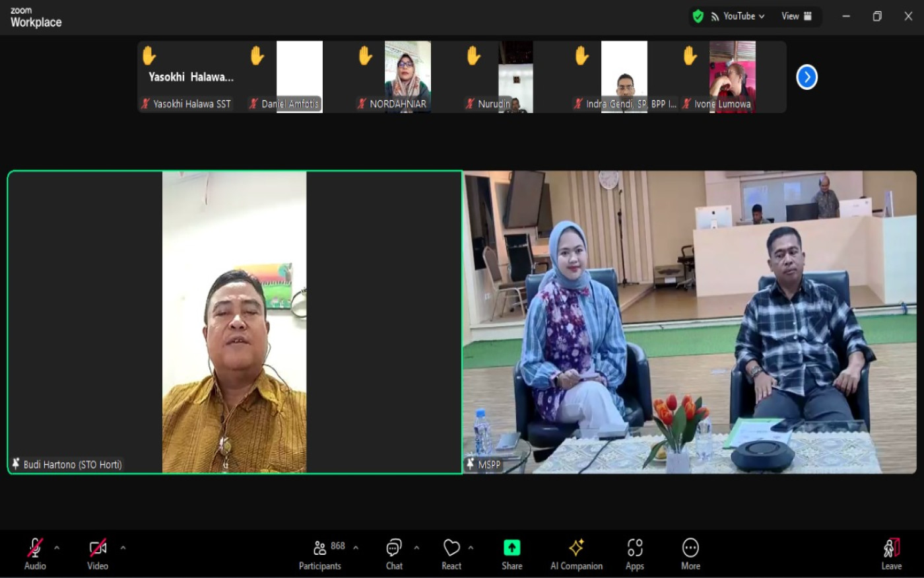Open the Participants panel

coord(320,553)
